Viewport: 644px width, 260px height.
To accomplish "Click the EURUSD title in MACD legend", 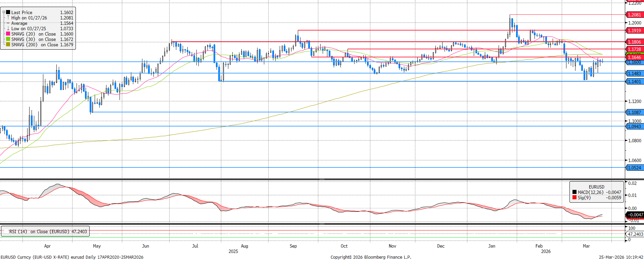I will coord(596,187).
